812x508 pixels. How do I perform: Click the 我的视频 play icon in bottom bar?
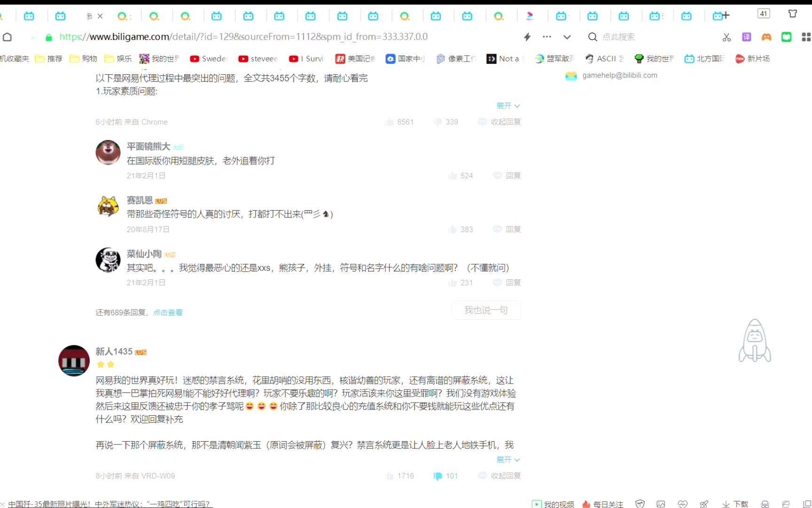536,504
